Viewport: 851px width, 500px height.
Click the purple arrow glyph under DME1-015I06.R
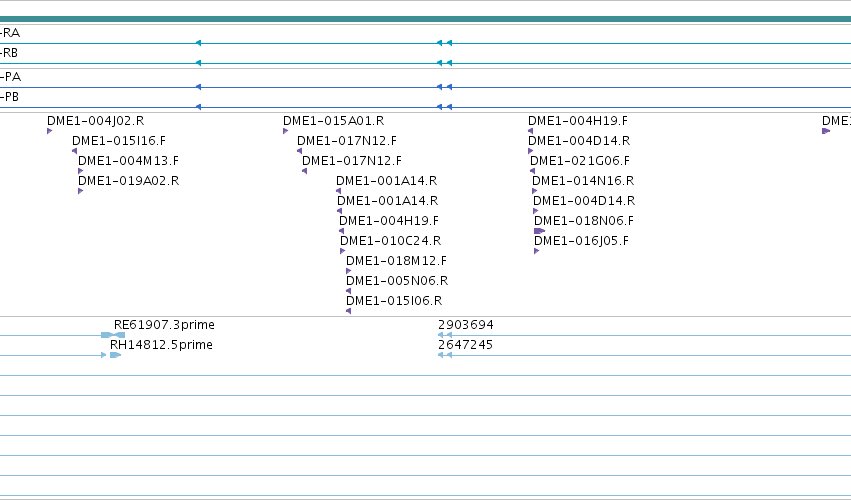click(x=348, y=311)
